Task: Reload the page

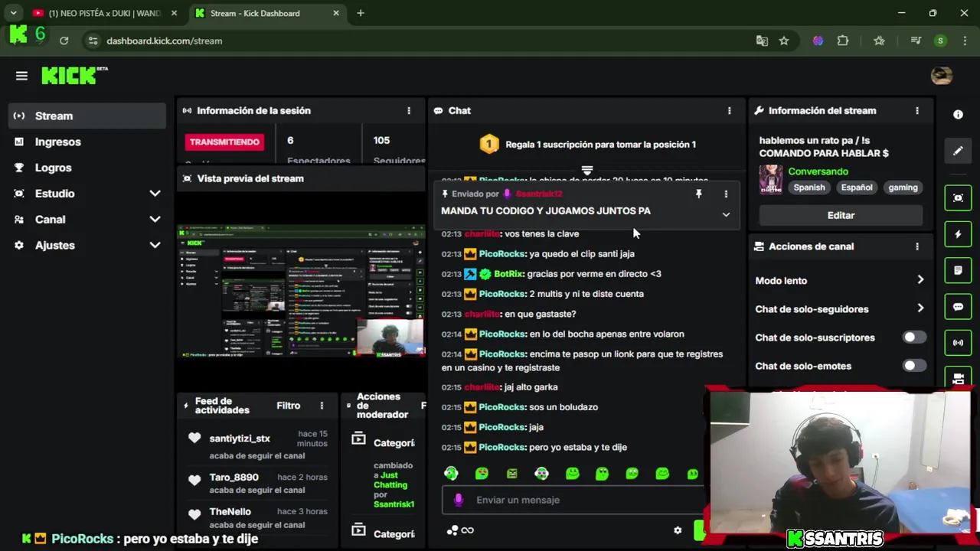Action: [64, 41]
